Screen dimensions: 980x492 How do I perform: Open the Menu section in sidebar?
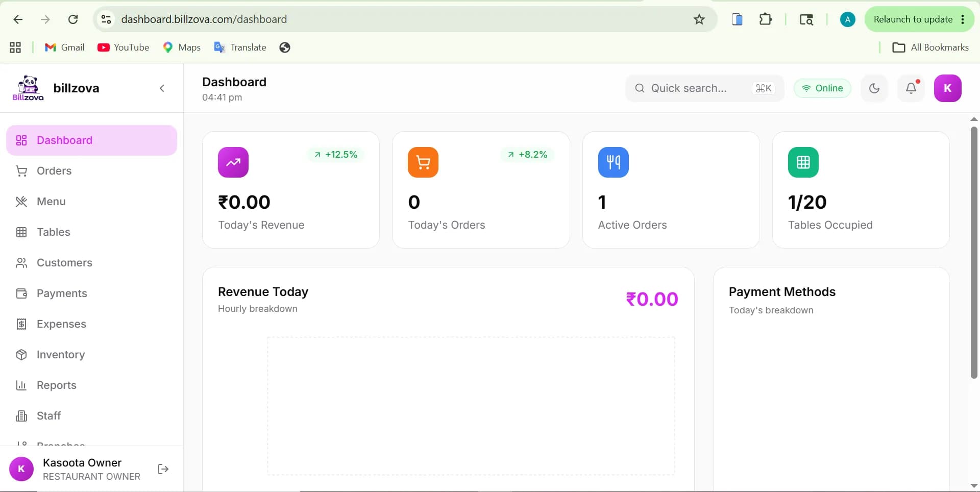(91, 202)
